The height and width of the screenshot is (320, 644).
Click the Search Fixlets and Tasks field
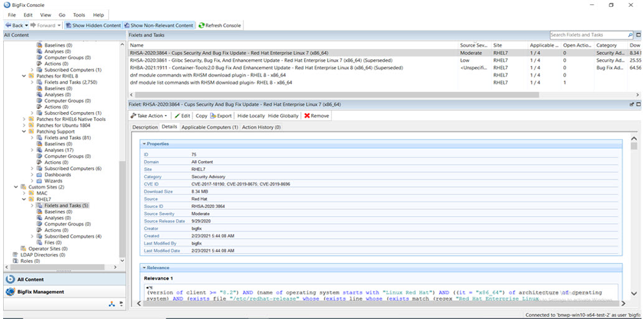578,35
